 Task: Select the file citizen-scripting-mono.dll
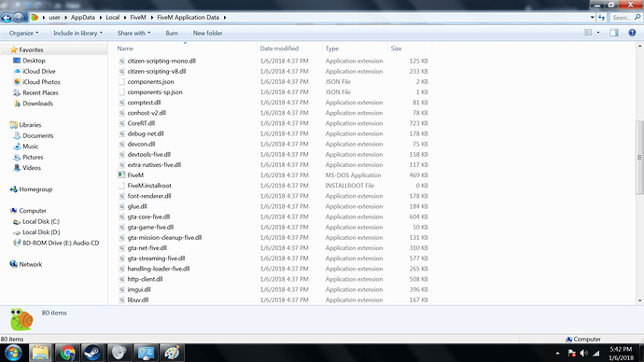pyautogui.click(x=161, y=61)
